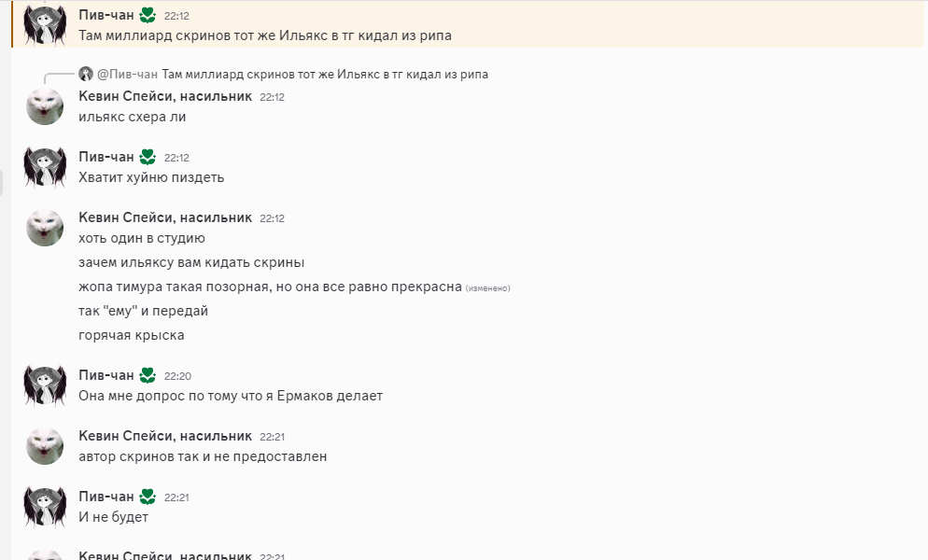Click Пив-чан's avatar beside 'И не будет'
Viewport: 928px width, 560px height.
click(x=44, y=507)
